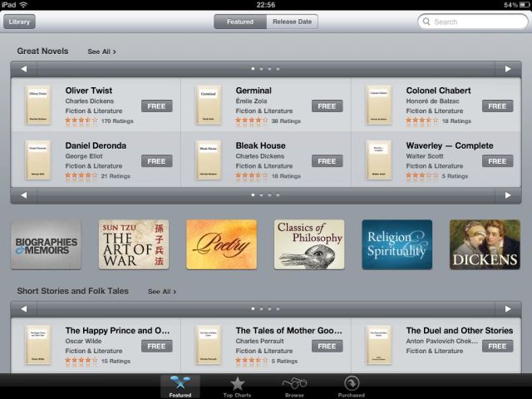Download Waverley — Complete for free
Screen dimensions: 532x399
click(x=497, y=160)
